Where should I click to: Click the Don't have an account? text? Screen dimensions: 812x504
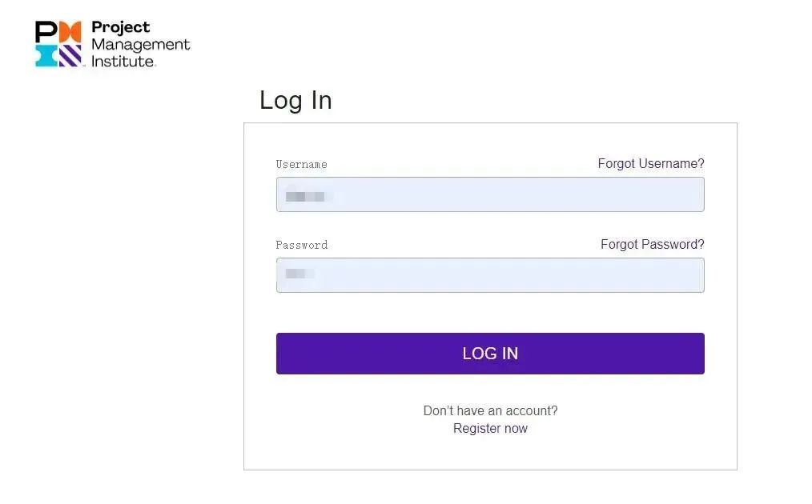tap(490, 410)
